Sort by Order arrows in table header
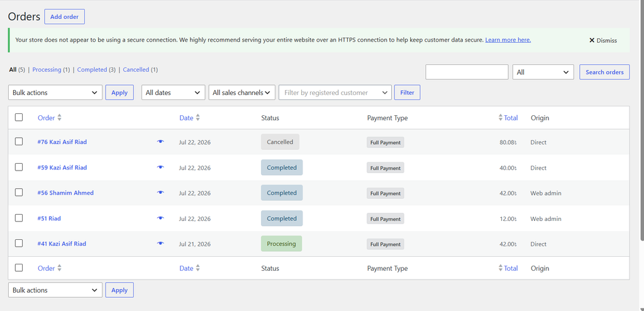 pos(60,118)
